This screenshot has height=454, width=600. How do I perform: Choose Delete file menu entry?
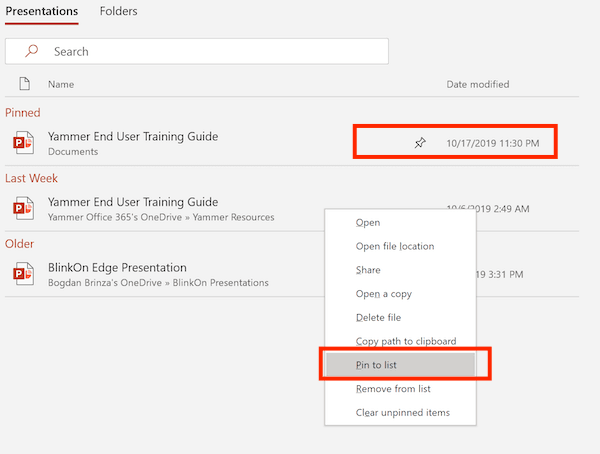(x=400, y=317)
